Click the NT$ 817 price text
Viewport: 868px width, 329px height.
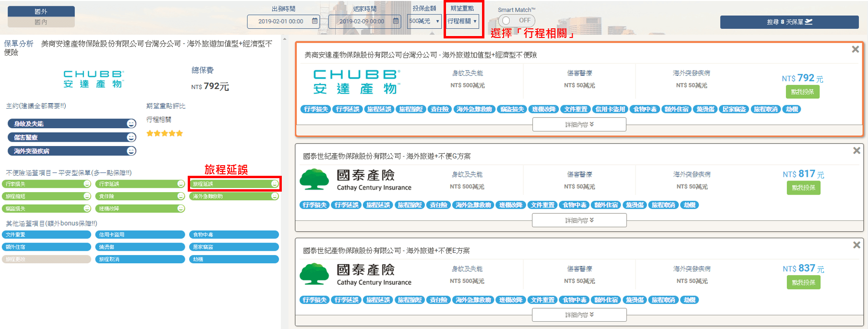point(803,174)
